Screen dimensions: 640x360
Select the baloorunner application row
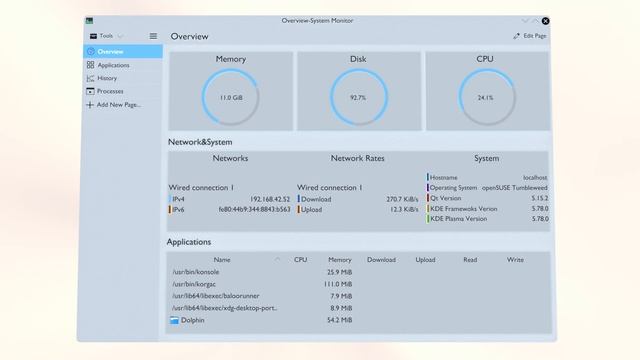pyautogui.click(x=358, y=296)
